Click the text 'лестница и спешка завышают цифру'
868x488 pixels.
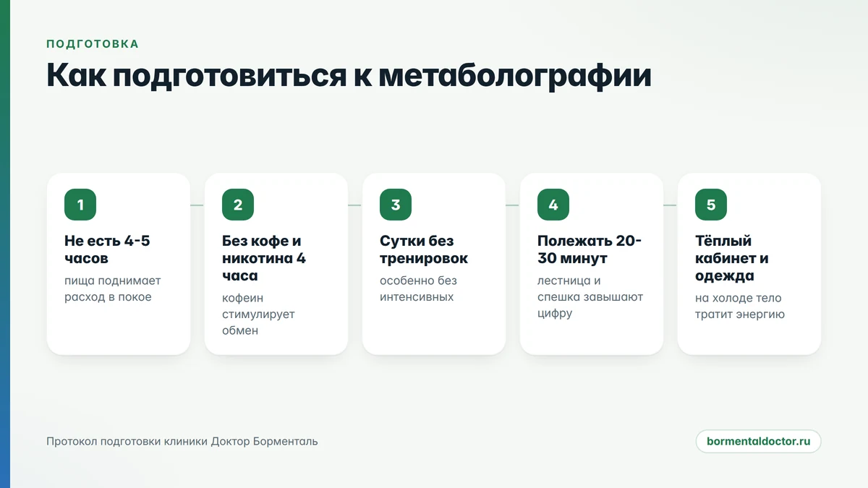click(590, 297)
